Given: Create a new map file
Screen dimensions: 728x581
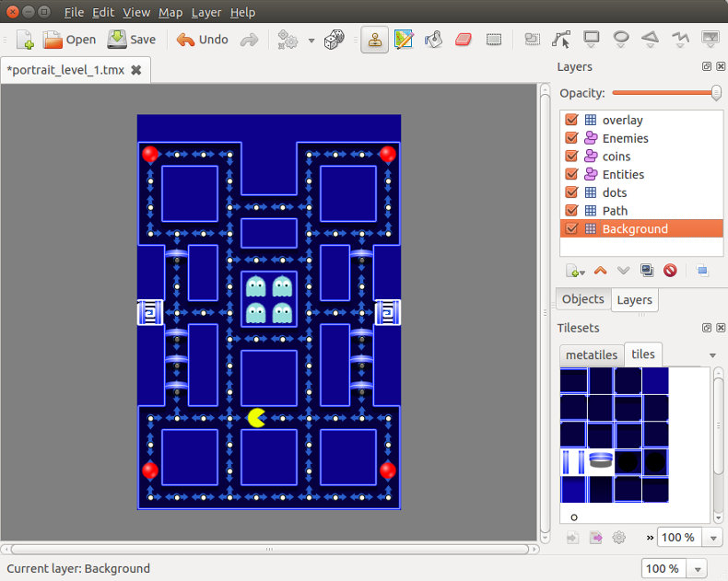Looking at the screenshot, I should pyautogui.click(x=26, y=40).
